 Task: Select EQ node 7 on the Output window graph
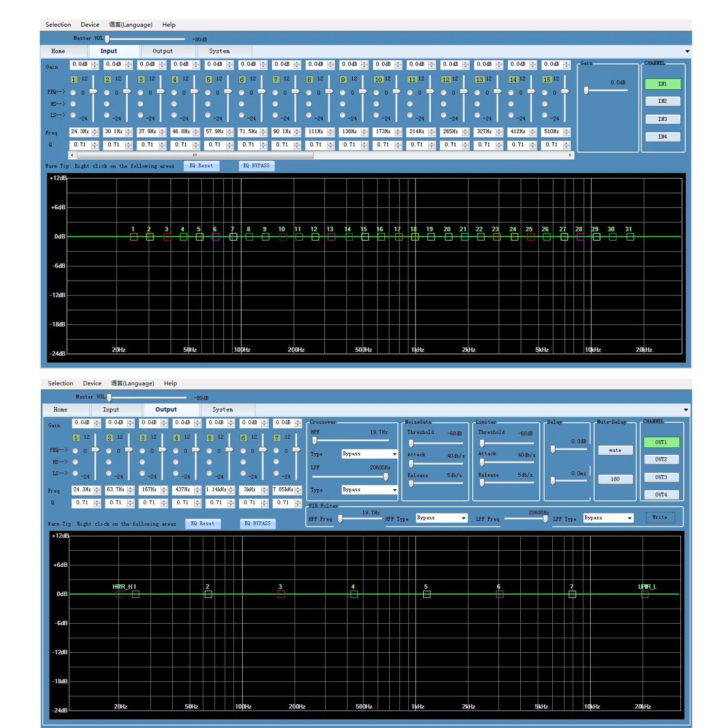pos(572,594)
